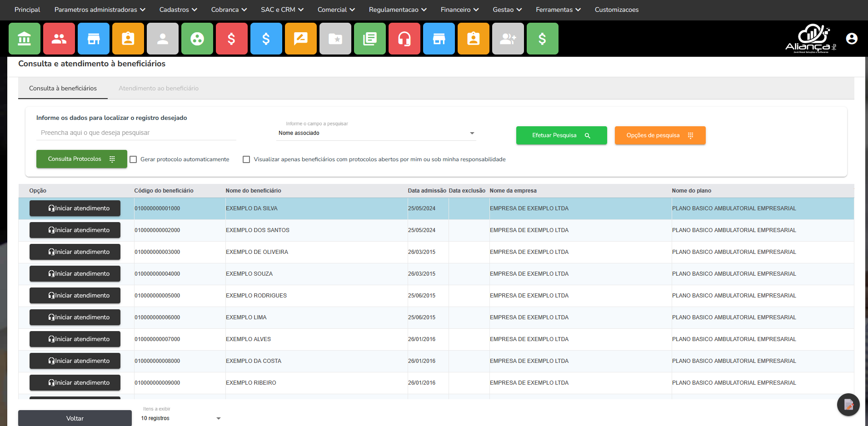Viewport: 868px width, 426px height.
Task: Enable Gerar protocolo automaticamente checkbox
Action: 134,159
